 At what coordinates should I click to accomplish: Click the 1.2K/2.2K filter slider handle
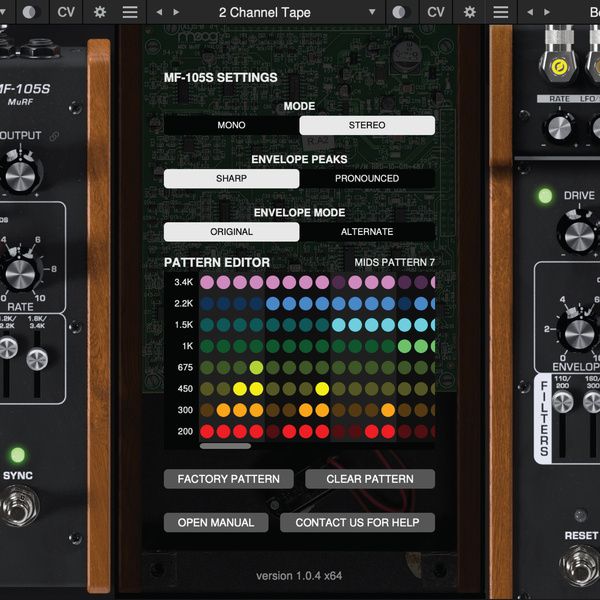pyautogui.click(x=7, y=347)
